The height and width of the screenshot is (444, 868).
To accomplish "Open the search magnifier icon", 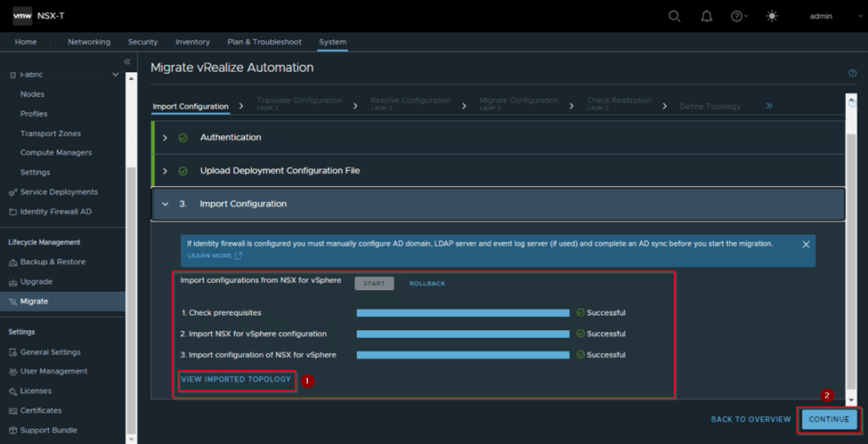I will tap(675, 16).
